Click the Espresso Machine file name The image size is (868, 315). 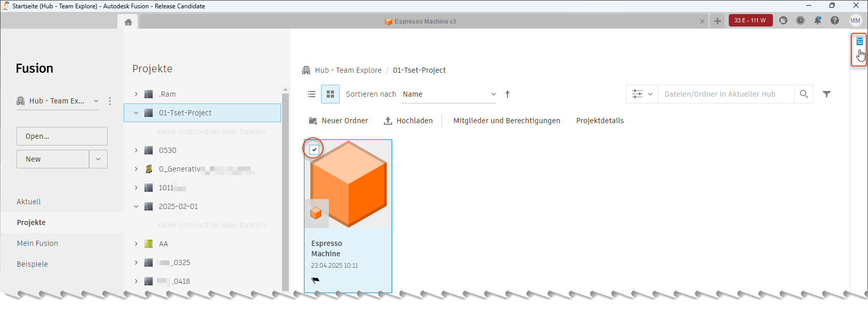pos(327,248)
